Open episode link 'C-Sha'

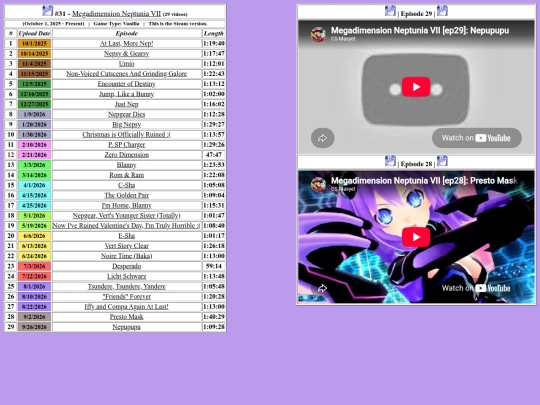(x=126, y=185)
